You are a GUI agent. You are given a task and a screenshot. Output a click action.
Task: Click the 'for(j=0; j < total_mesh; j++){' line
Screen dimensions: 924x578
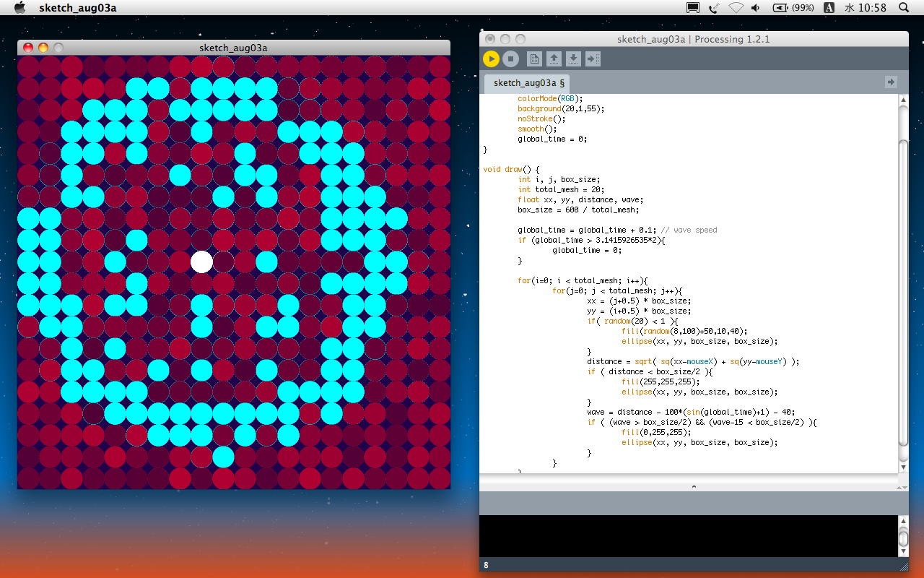[x=617, y=290]
